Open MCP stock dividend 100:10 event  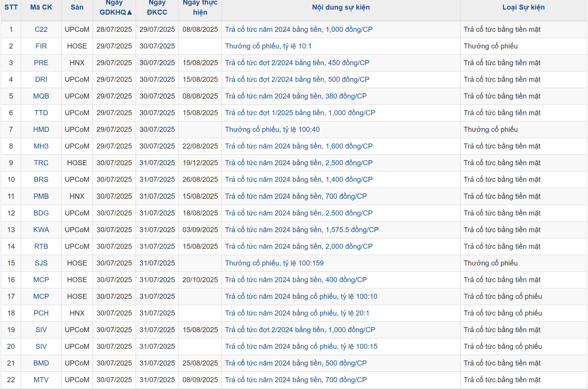point(301,297)
